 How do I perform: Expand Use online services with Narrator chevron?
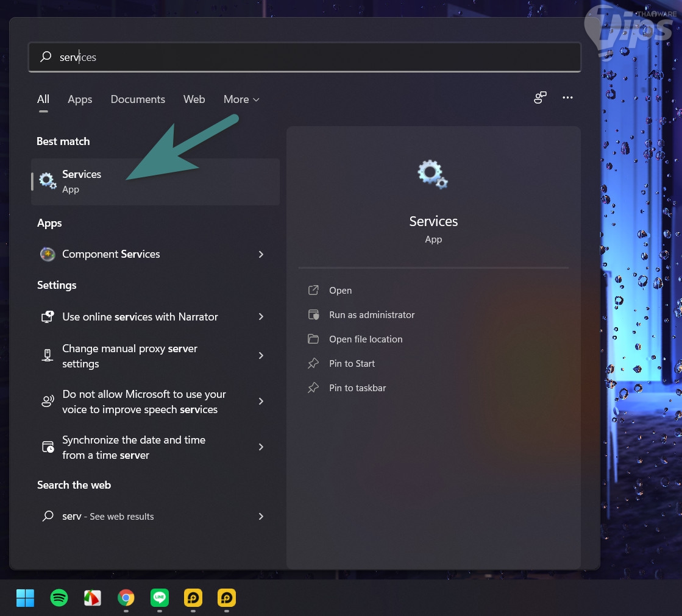click(x=261, y=317)
